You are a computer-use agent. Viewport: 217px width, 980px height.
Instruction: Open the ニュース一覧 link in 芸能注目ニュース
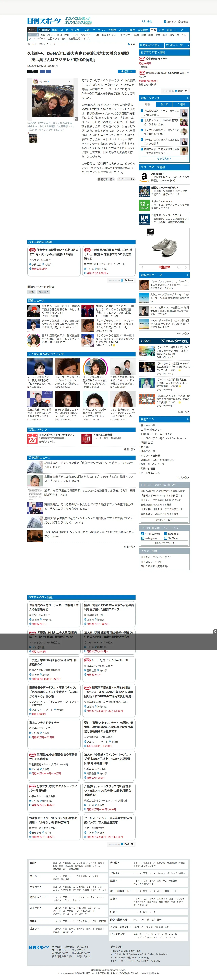point(181,333)
